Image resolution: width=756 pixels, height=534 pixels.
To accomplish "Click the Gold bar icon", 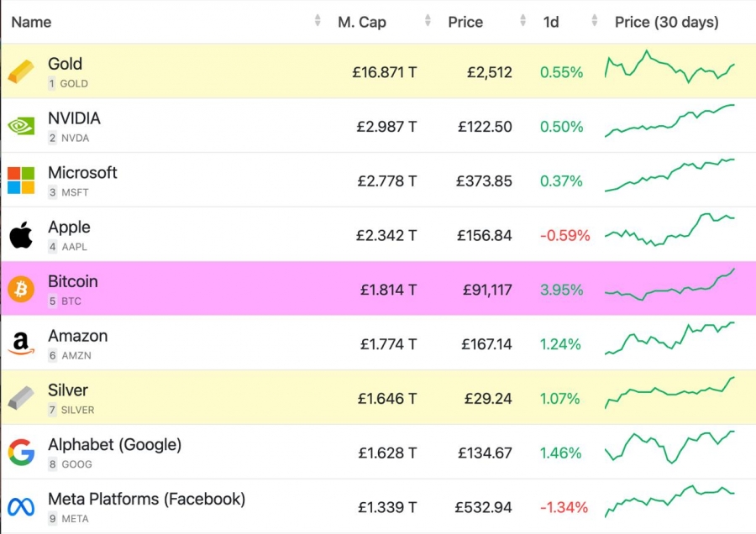I will point(21,71).
